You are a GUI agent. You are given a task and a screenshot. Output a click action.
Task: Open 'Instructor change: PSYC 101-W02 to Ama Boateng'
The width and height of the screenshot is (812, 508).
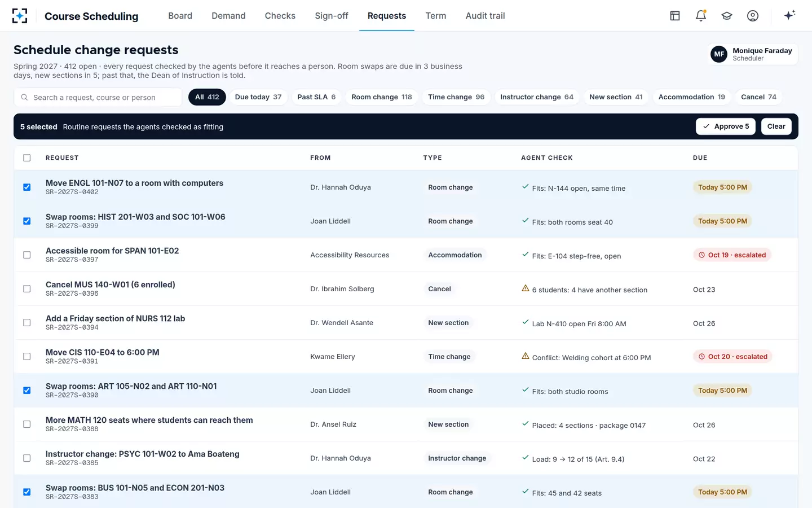[x=143, y=454]
